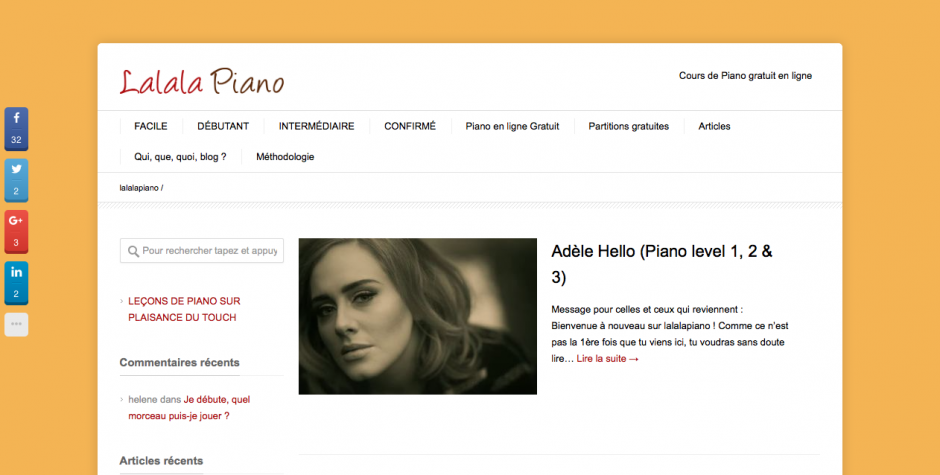Open the Articles menu link
The height and width of the screenshot is (475, 940).
714,127
